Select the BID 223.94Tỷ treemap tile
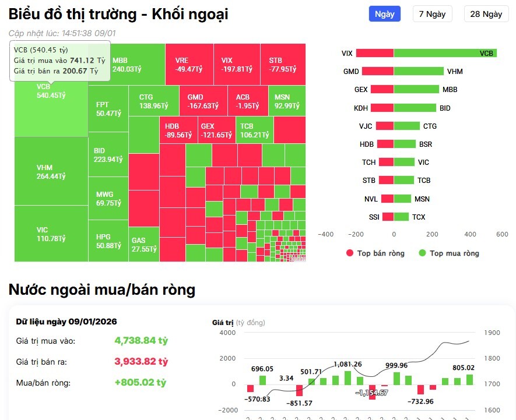 [108, 154]
